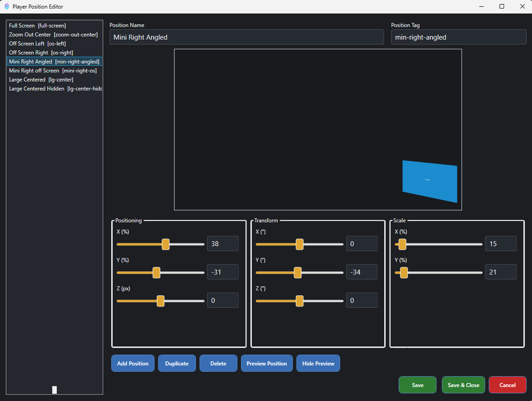Screen dimensions: 532x401
Task: Click Scale Y value field showing 21
Action: click(x=501, y=272)
